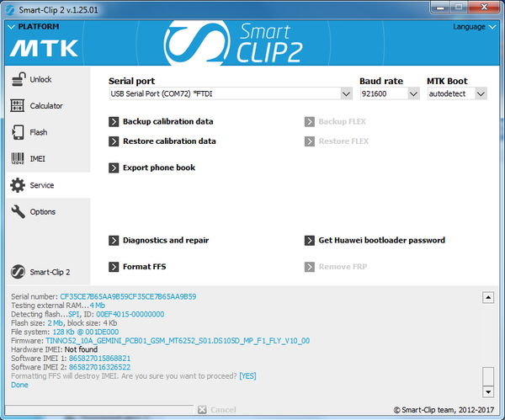
Task: Click the gear Service icon
Action: click(x=17, y=185)
